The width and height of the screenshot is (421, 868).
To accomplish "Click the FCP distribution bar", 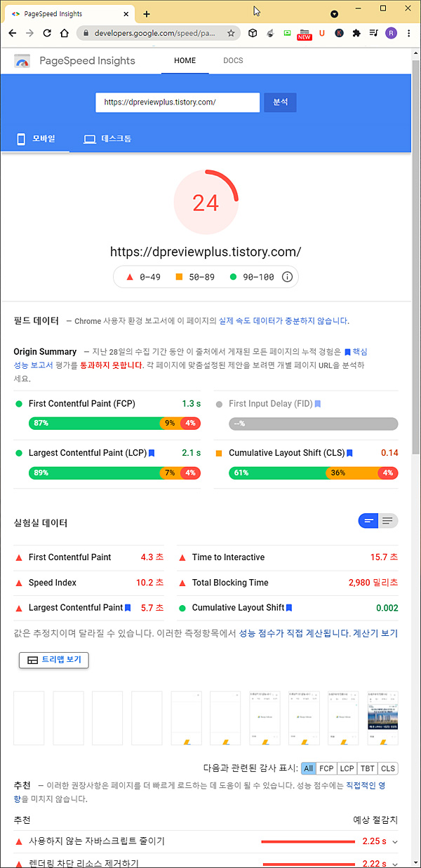I will 114,423.
